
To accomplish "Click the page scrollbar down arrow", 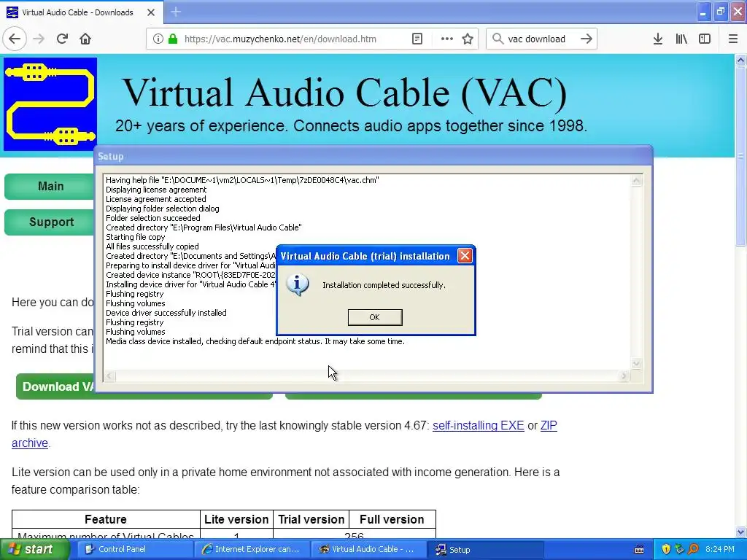I will pyautogui.click(x=740, y=532).
